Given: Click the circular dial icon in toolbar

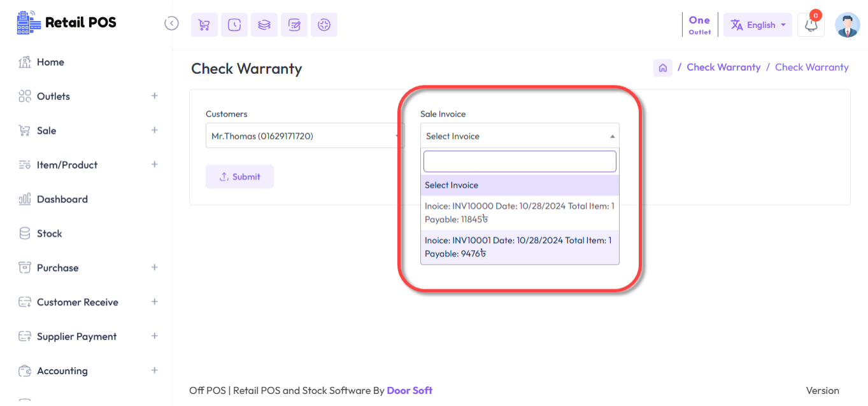Looking at the screenshot, I should pos(324,25).
